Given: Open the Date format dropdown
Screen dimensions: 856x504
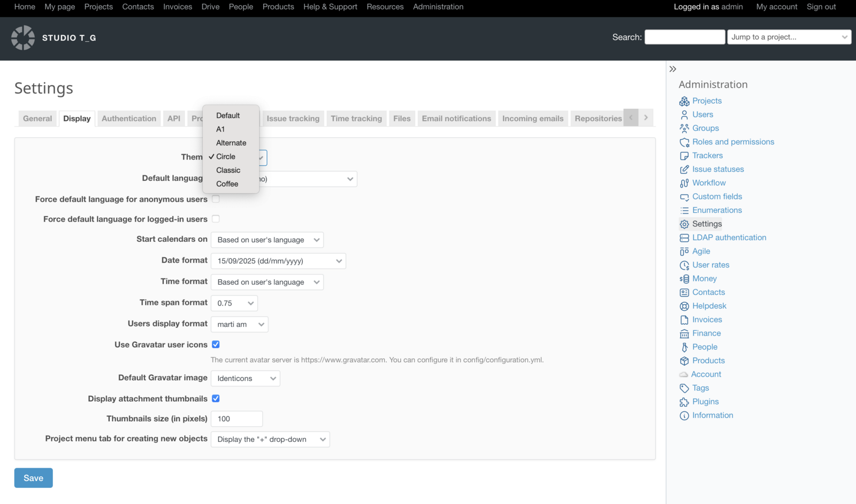Looking at the screenshot, I should (278, 261).
